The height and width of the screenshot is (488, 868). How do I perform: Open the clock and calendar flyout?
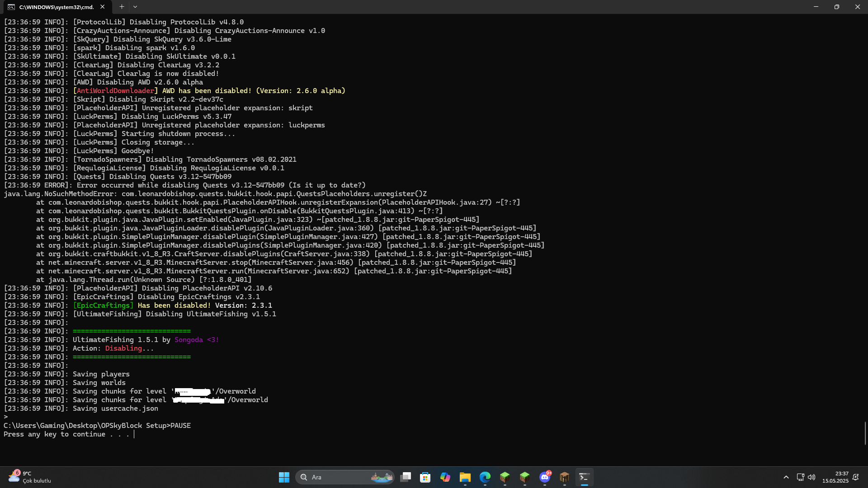click(x=835, y=477)
